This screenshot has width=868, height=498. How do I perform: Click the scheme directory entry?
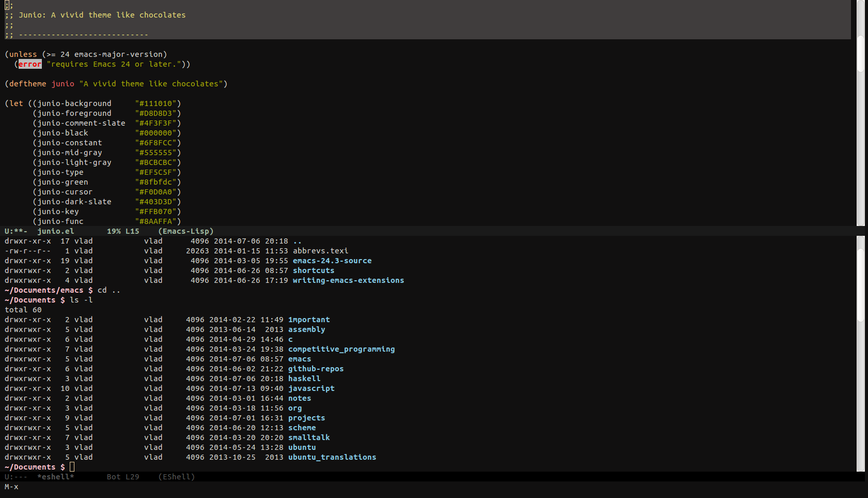[x=302, y=428]
